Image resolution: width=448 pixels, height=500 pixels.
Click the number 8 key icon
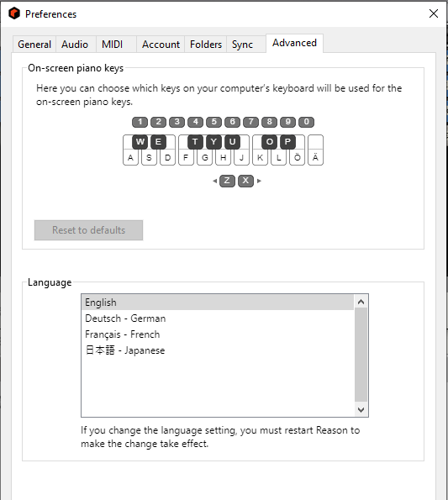[x=270, y=122]
